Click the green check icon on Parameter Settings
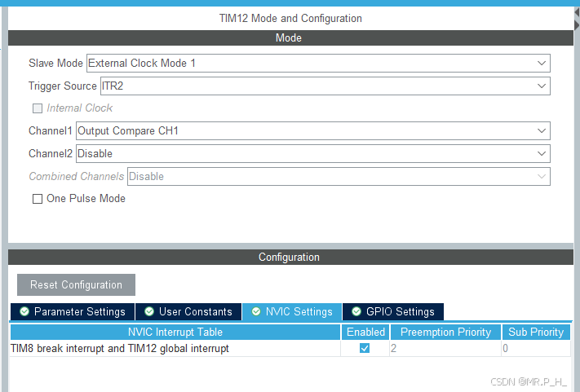This screenshot has width=580, height=392. point(24,311)
